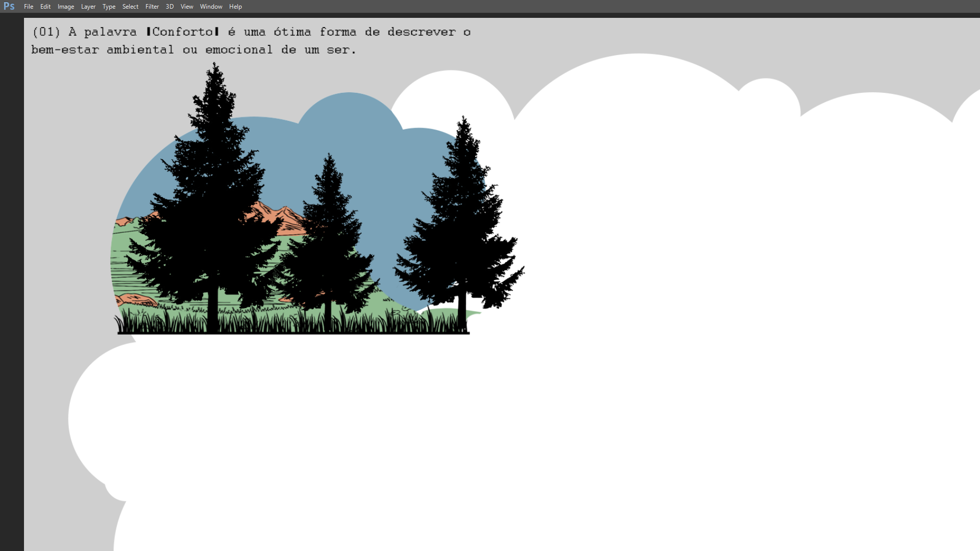
Task: Open the 3D menu
Action: 169,7
